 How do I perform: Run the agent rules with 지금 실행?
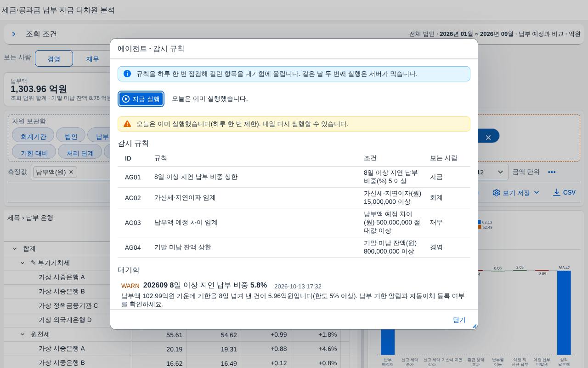tap(141, 99)
